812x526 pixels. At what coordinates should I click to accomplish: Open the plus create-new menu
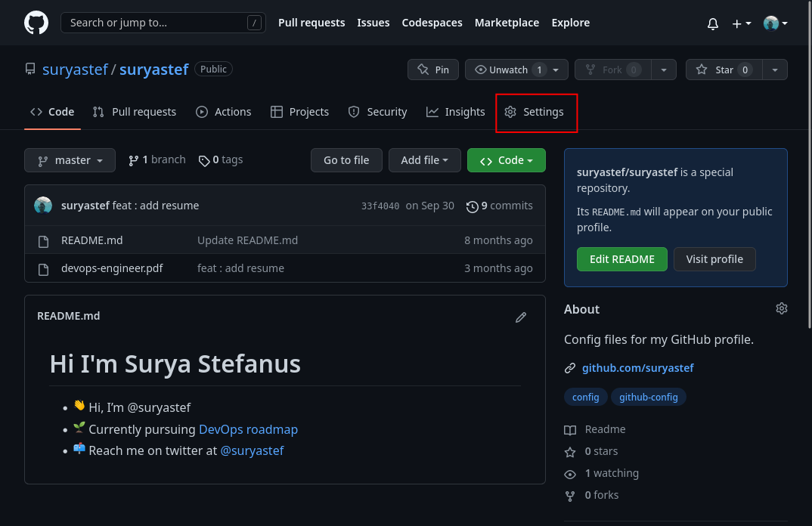point(742,23)
